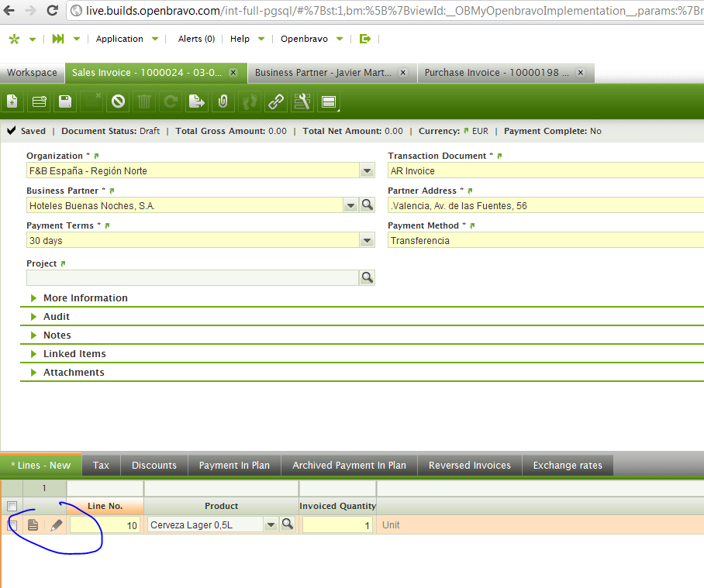Click the Invoiced Quantity input field

click(336, 525)
